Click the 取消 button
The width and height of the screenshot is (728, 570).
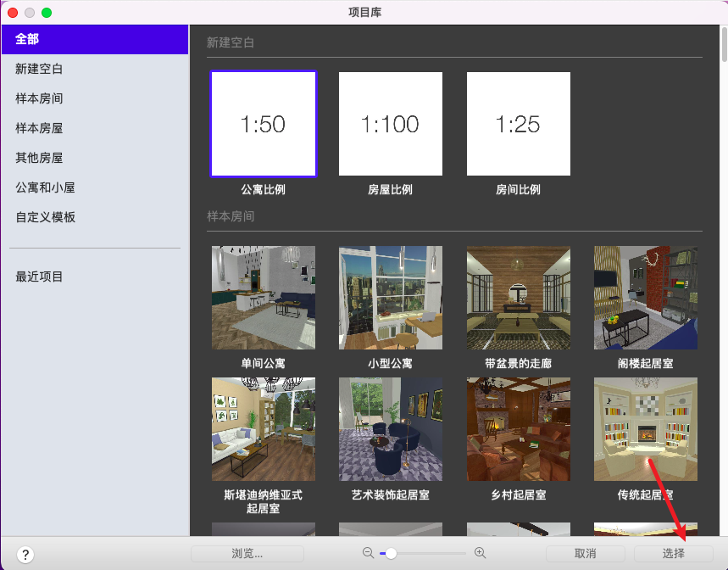pyautogui.click(x=585, y=554)
